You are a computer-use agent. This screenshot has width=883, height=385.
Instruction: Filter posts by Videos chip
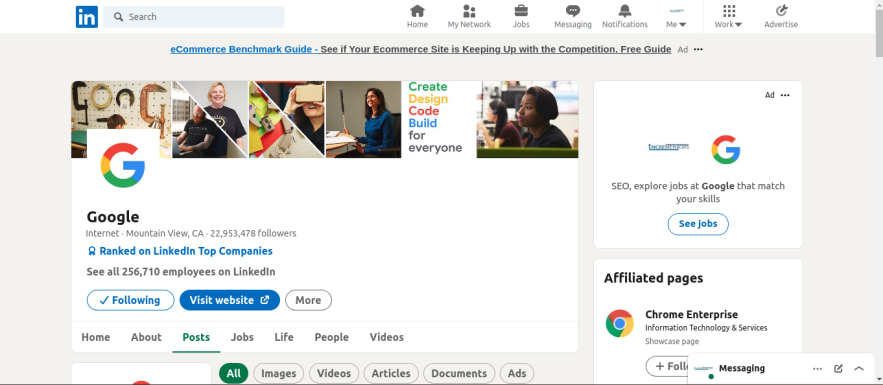(334, 373)
